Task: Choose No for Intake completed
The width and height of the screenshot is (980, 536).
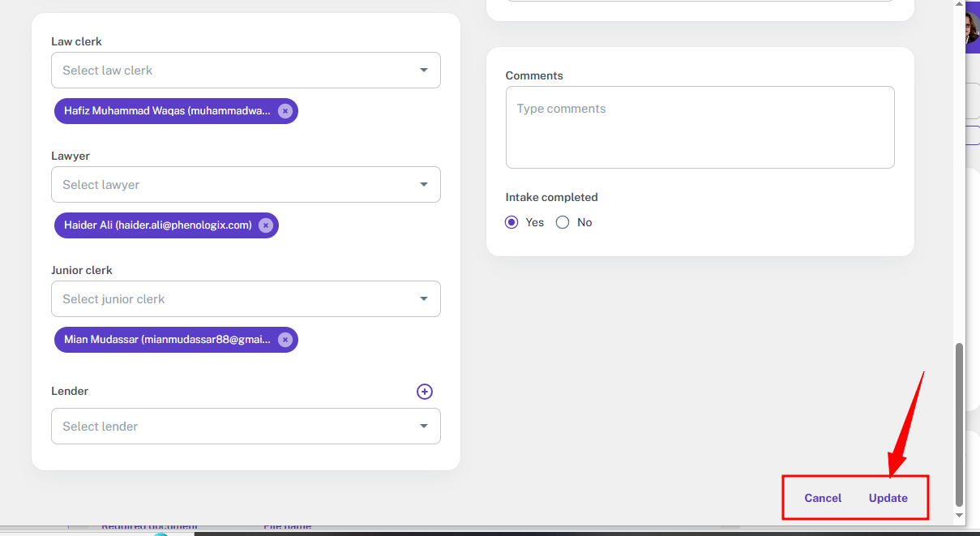Action: click(563, 222)
